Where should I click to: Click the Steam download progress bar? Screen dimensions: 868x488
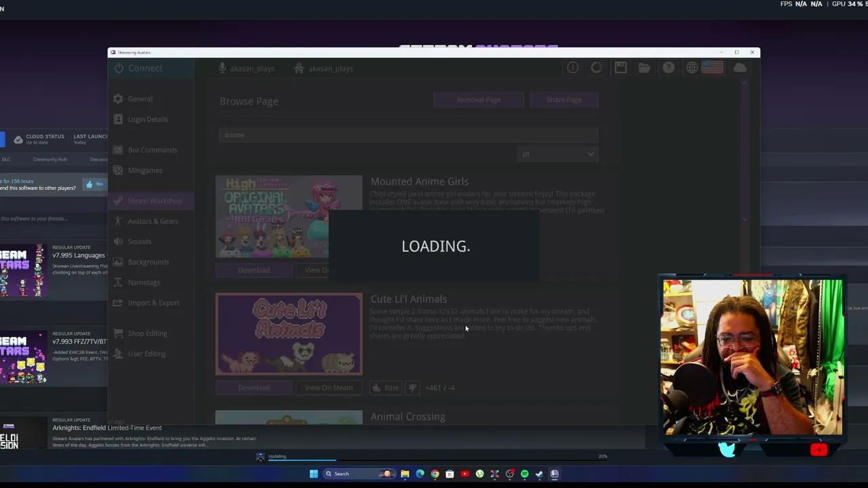click(x=434, y=460)
